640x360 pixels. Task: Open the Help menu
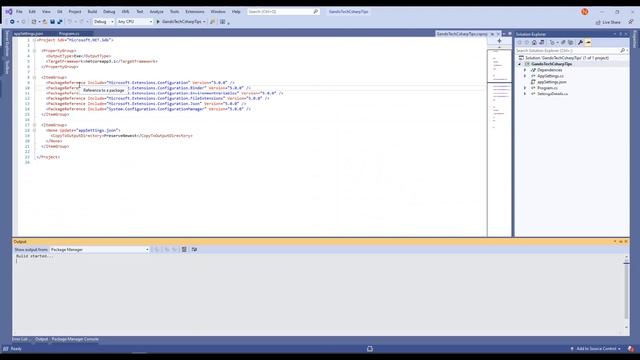pyautogui.click(x=236, y=12)
